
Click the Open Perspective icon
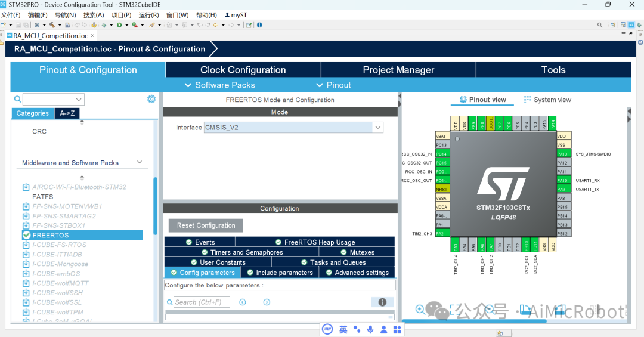(x=612, y=25)
